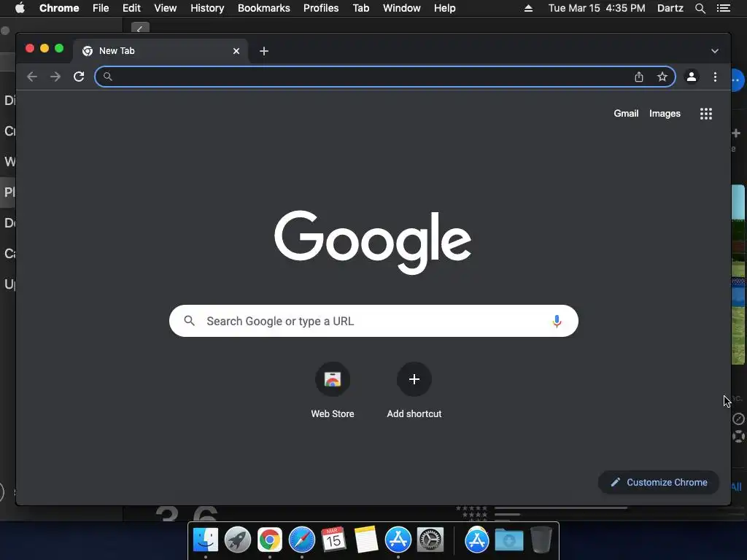Open the Downloads folder in the Dock

[508, 540]
